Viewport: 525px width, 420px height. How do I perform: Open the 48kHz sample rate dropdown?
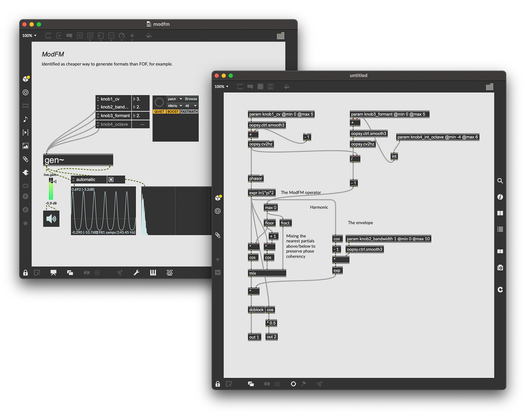click(x=175, y=106)
